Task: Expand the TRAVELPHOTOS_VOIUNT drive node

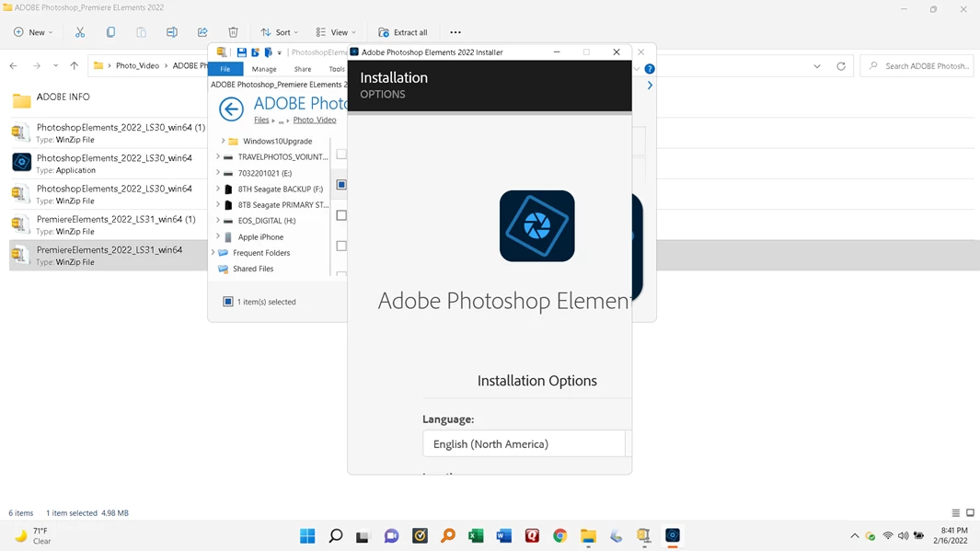Action: 217,156
